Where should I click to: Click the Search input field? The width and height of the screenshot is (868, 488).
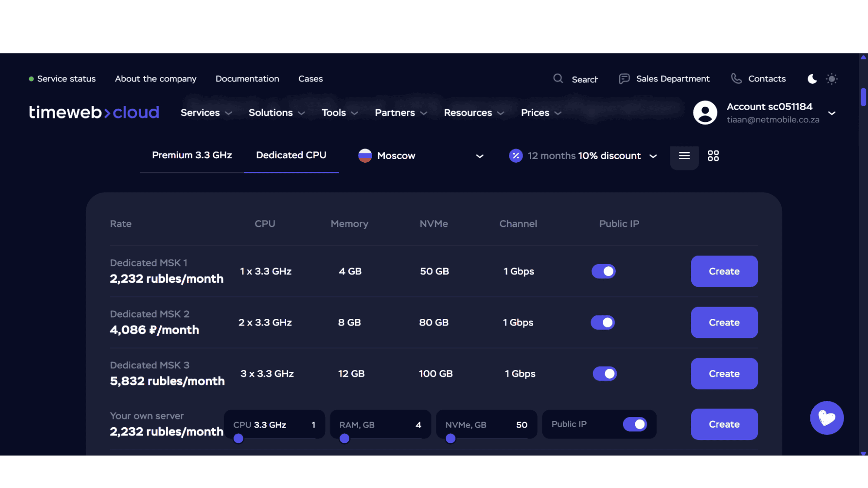click(585, 79)
